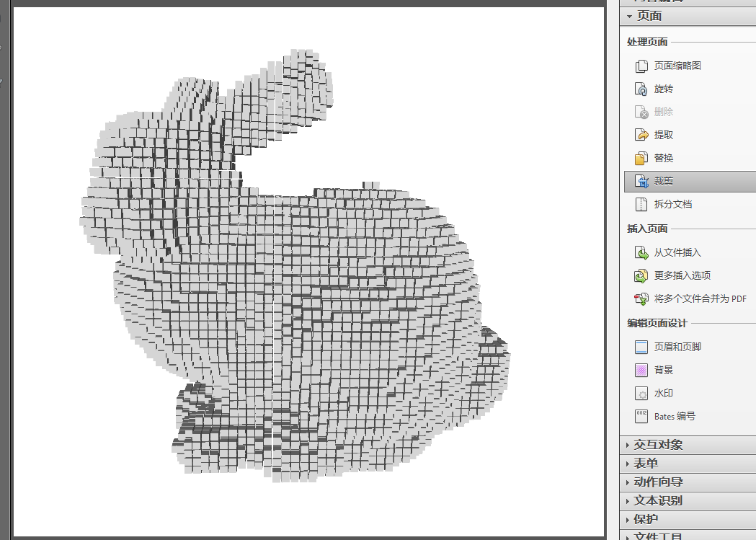
Task: Click the 提取 text label
Action: pos(664,135)
